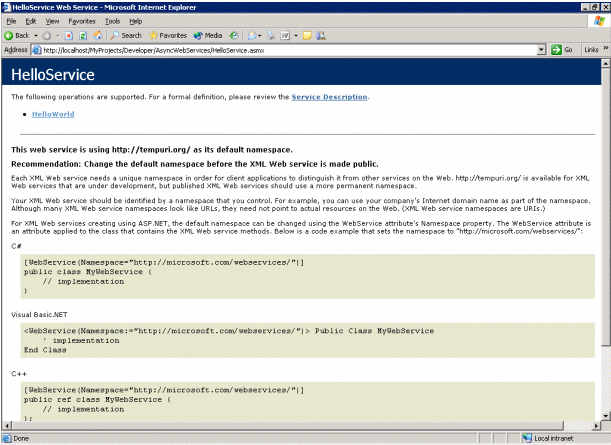Viewport: 611px width, 445px height.
Task: Expand the address bar dropdown
Action: pyautogui.click(x=541, y=50)
